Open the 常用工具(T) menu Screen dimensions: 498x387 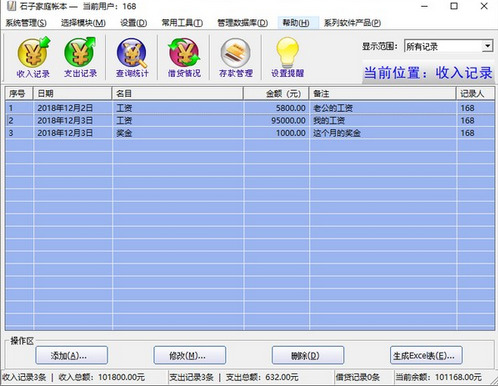point(182,23)
